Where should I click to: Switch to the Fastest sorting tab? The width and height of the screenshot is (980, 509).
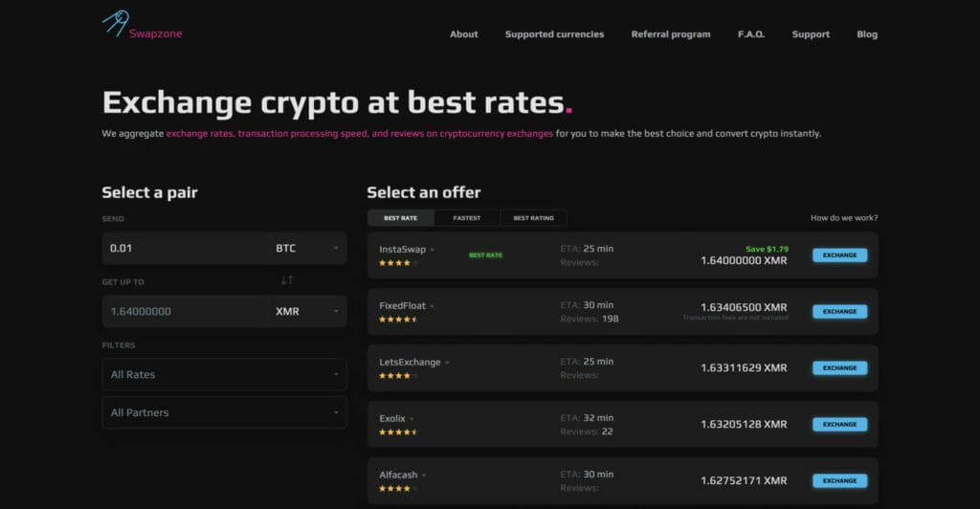tap(467, 218)
